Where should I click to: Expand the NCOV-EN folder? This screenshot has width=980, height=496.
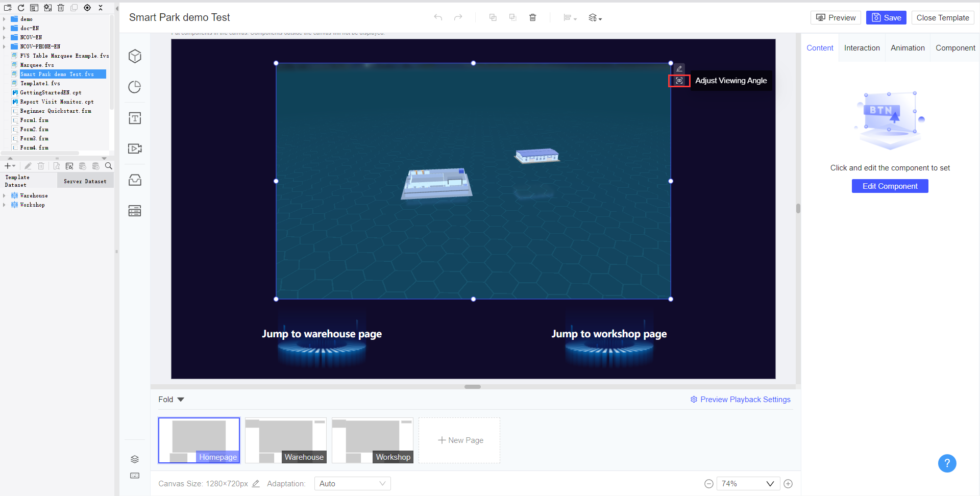click(x=5, y=37)
